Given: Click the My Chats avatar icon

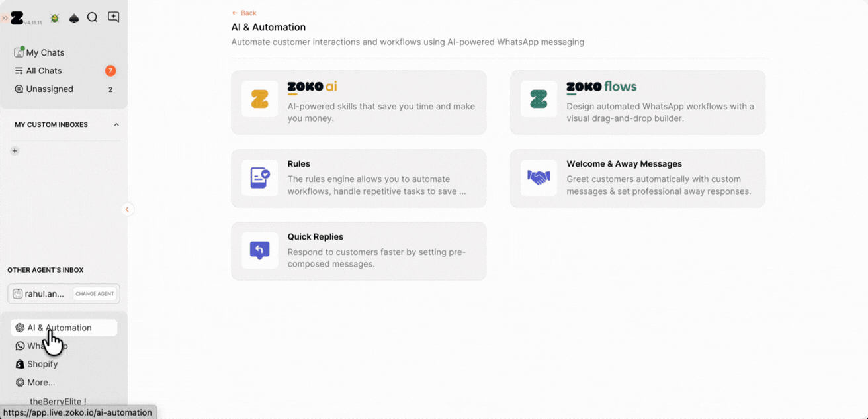Looking at the screenshot, I should (x=19, y=52).
